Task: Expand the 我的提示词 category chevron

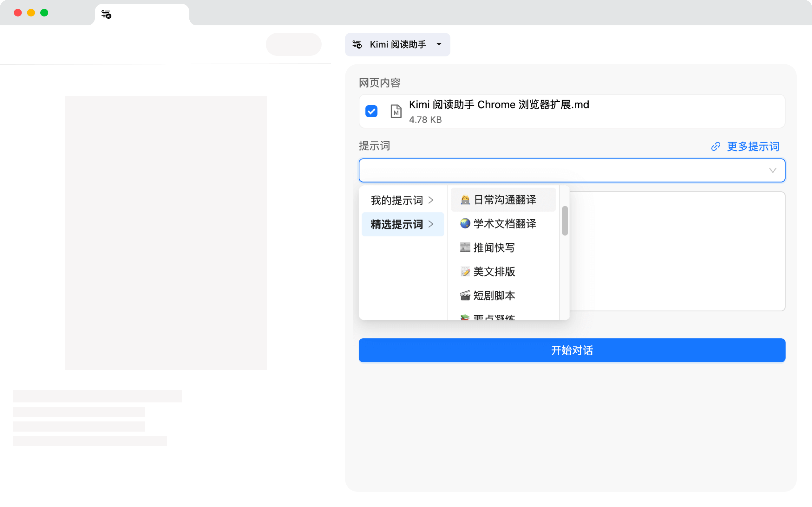Action: (431, 200)
